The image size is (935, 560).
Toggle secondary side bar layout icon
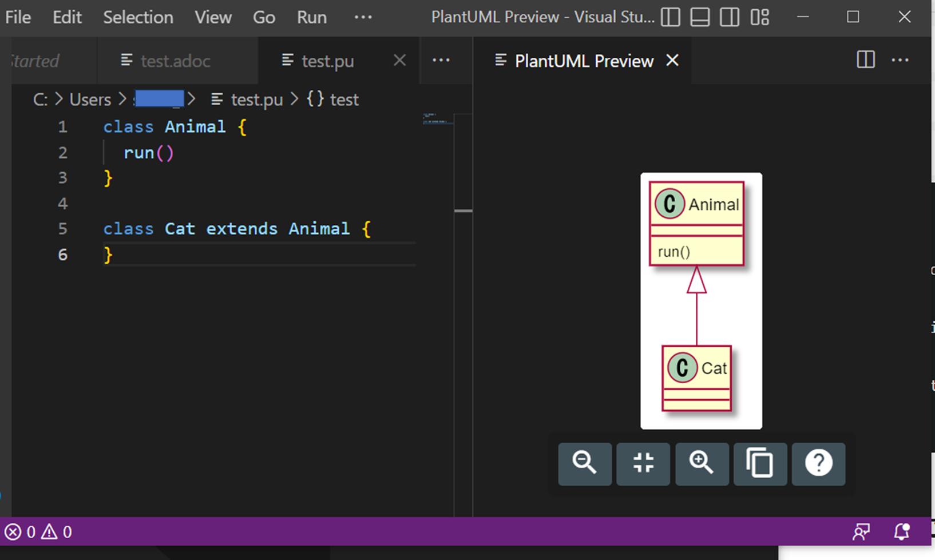(730, 17)
